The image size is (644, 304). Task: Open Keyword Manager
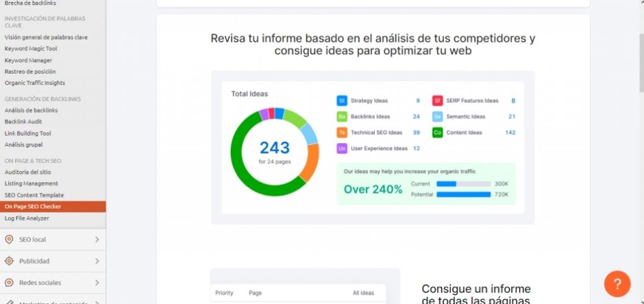pyautogui.click(x=28, y=60)
